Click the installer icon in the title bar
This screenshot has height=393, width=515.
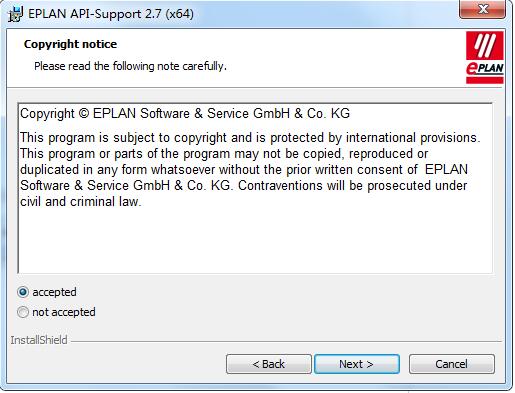15,14
